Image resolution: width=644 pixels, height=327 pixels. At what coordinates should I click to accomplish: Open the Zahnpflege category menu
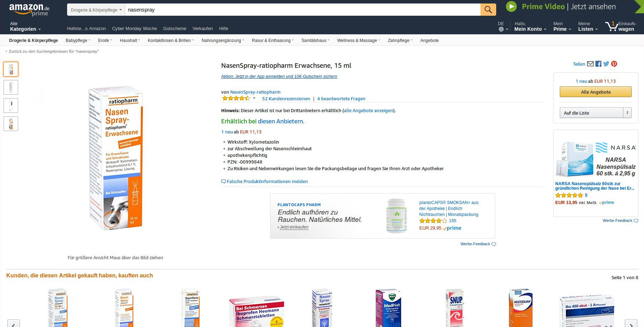point(400,41)
